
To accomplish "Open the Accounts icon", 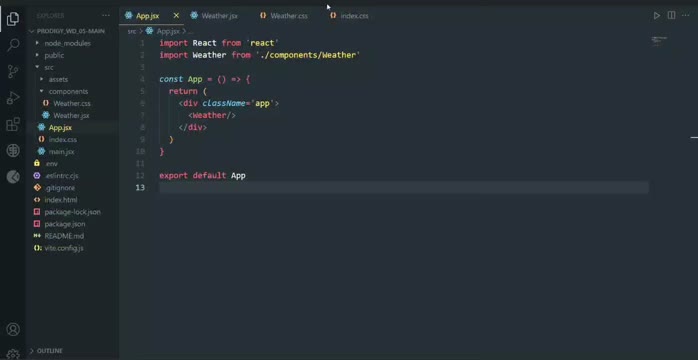I will click(13, 329).
